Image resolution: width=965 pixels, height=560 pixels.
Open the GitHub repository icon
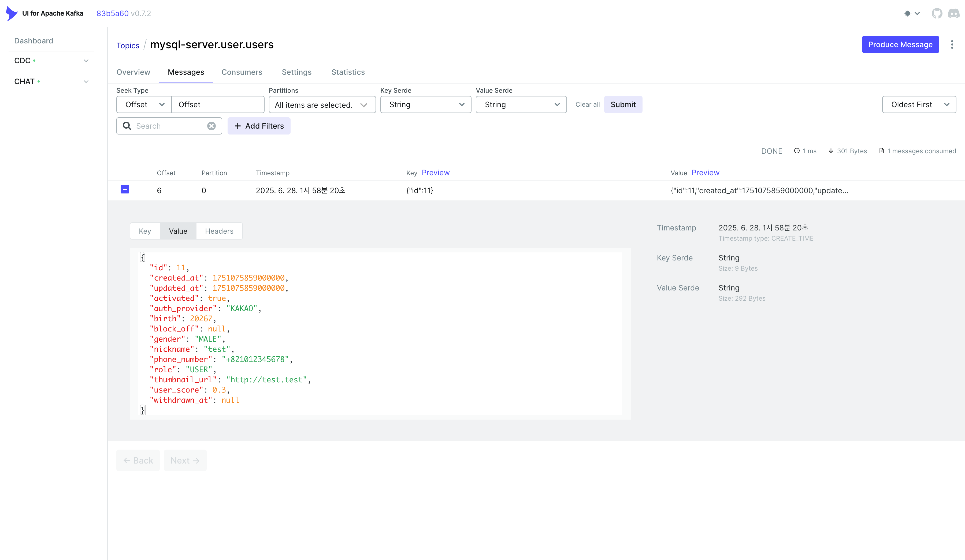point(937,13)
